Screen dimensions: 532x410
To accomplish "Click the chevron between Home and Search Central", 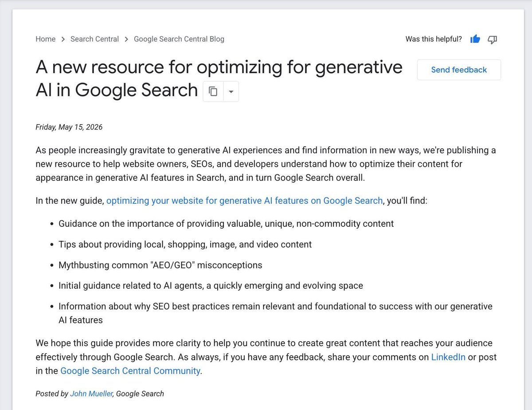I will click(x=63, y=39).
